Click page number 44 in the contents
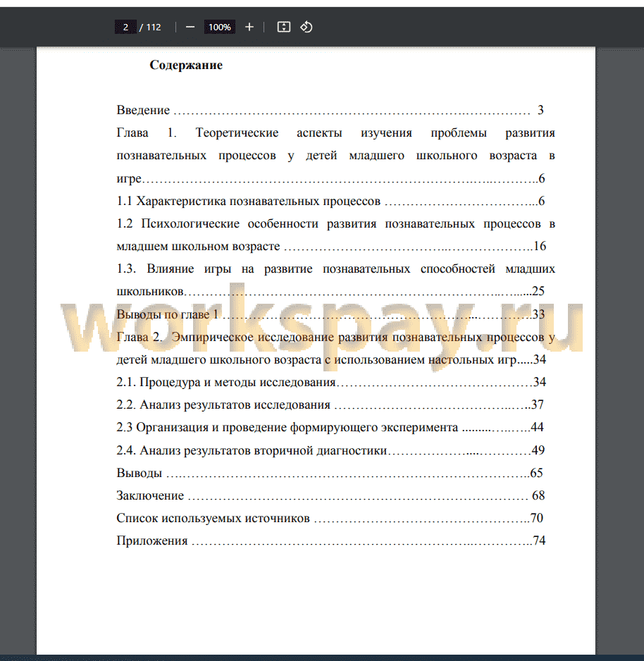Screen dimensions: 644x661 tap(537, 427)
